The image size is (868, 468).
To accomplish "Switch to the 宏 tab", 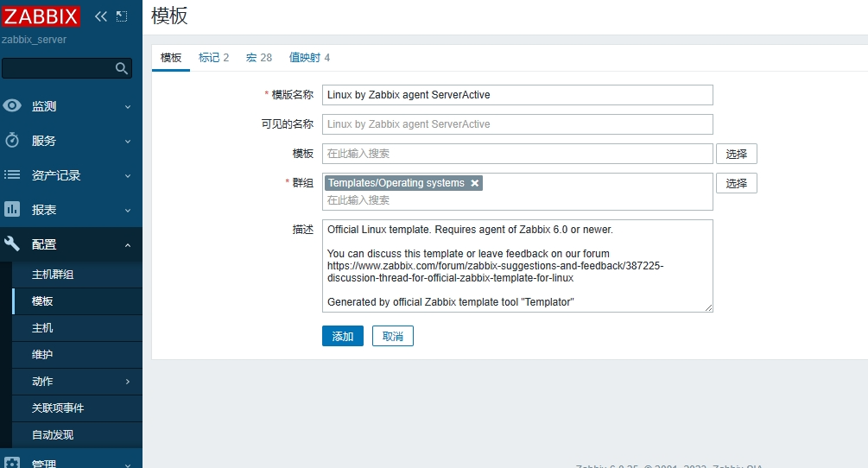I will tap(259, 58).
